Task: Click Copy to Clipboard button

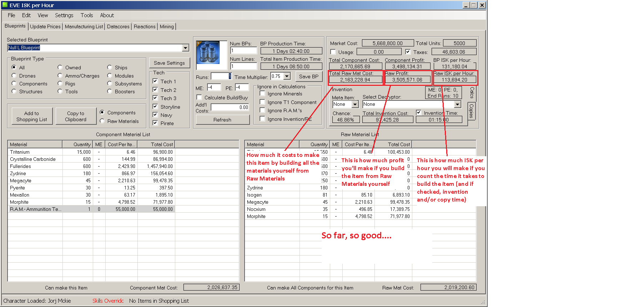Action: (76, 116)
